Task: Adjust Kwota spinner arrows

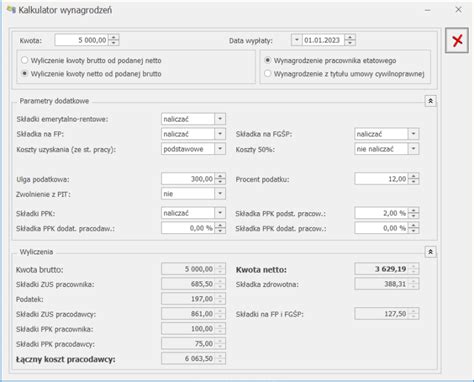Action: coord(114,40)
